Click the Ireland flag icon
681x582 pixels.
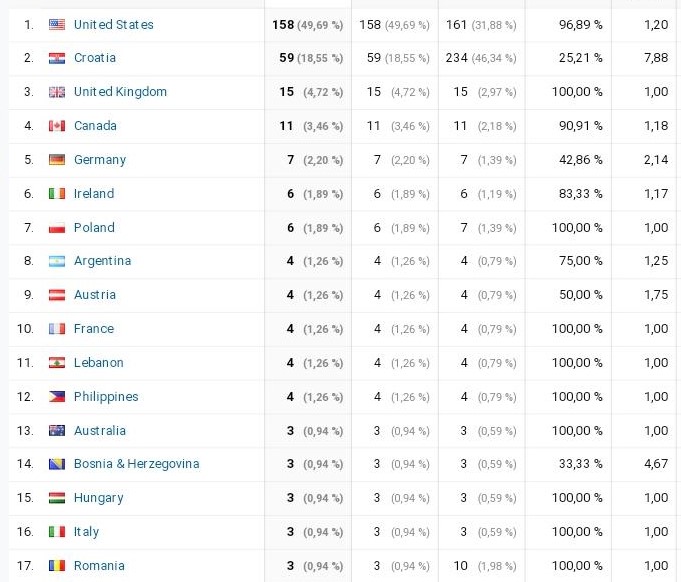pyautogui.click(x=57, y=194)
